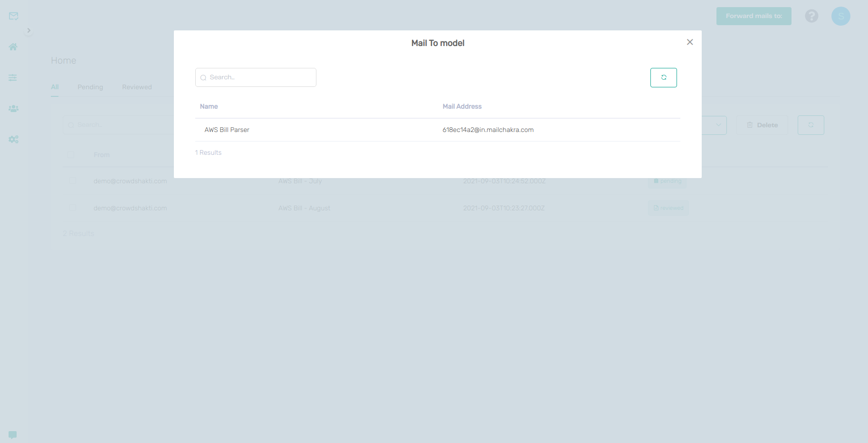Open the AWS Bill - August mail subject
This screenshot has height=443, width=868.
(304, 208)
